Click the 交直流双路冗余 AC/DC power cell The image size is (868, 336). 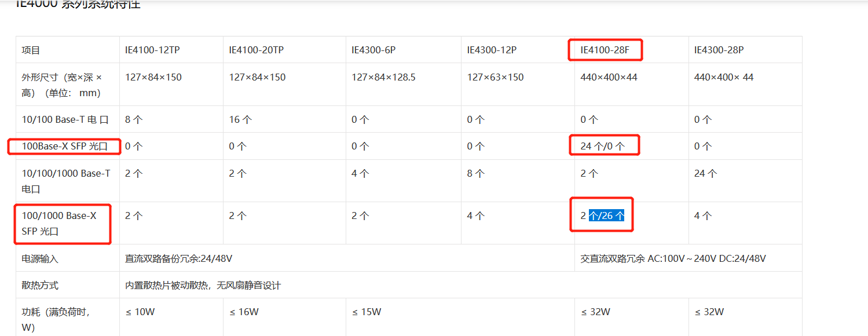tap(673, 258)
